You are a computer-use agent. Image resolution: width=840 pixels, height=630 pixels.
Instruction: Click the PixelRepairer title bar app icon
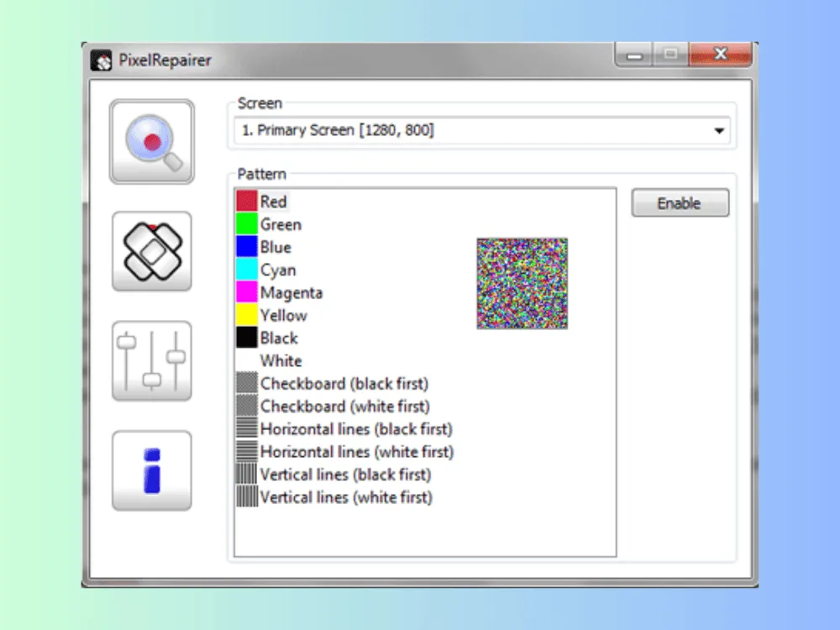(x=101, y=61)
